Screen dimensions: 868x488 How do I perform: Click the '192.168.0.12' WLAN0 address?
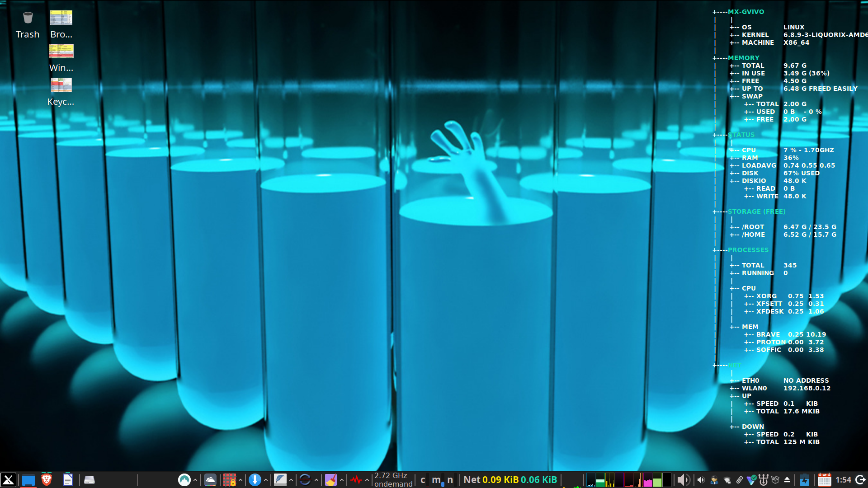[x=807, y=388]
